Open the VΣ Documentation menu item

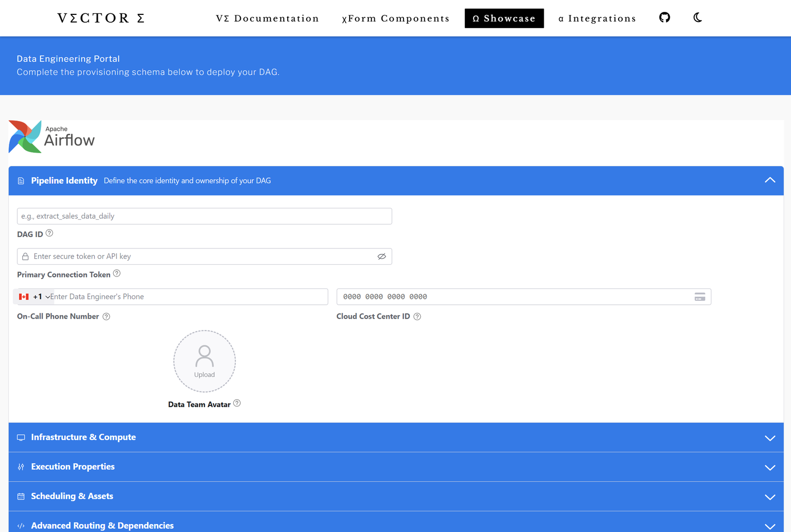click(267, 18)
